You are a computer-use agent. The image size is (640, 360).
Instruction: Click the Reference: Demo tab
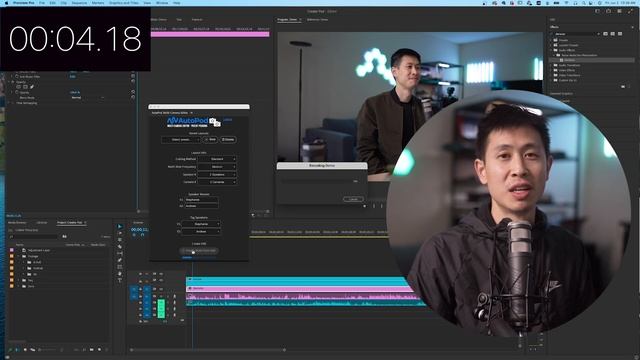click(317, 20)
